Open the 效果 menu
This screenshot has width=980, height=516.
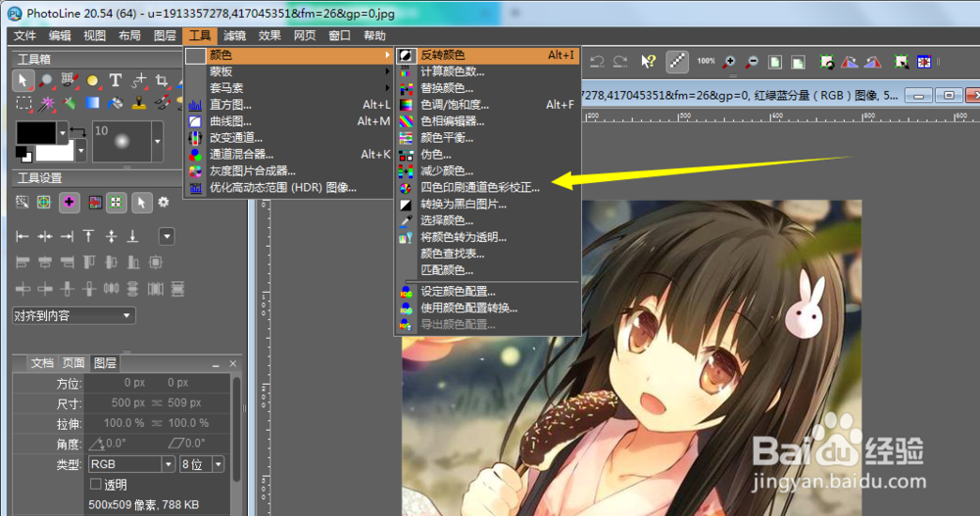269,35
